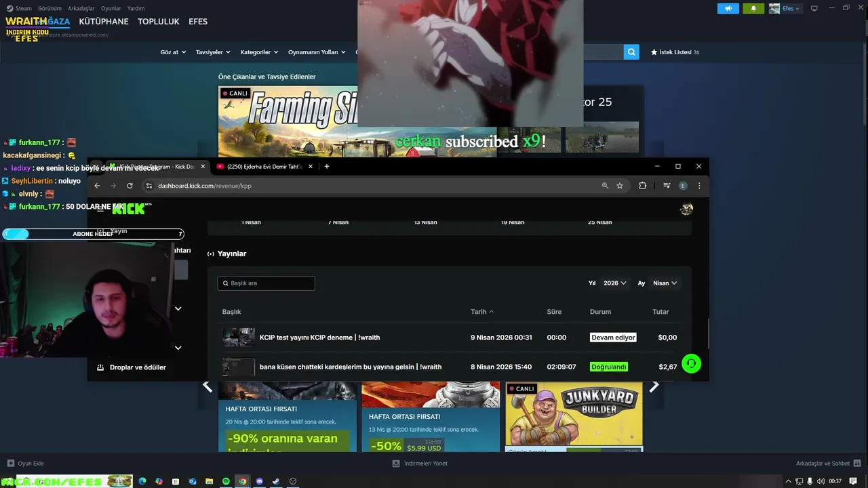Show previous items in Steam carousel

pyautogui.click(x=208, y=386)
